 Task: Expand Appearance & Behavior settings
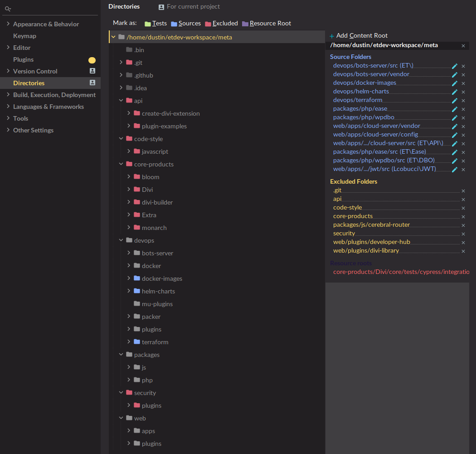pos(8,24)
